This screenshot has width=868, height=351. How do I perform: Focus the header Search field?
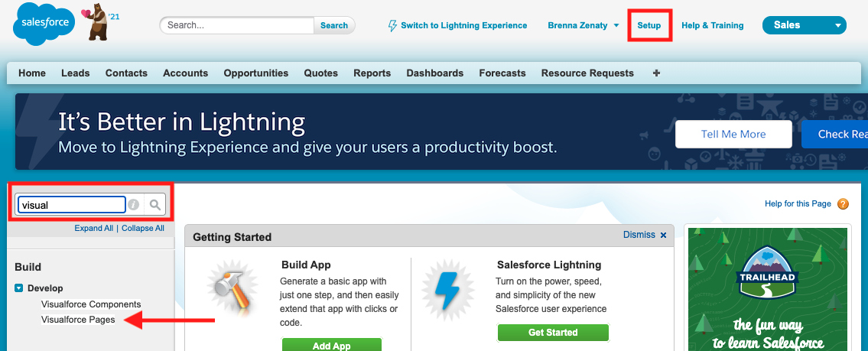[x=237, y=25]
